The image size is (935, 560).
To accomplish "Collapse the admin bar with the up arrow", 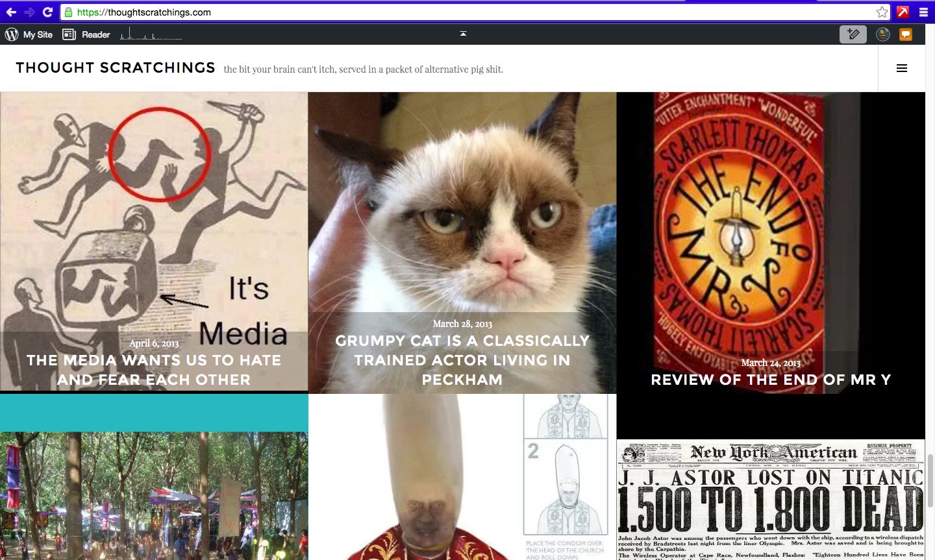I will point(463,33).
